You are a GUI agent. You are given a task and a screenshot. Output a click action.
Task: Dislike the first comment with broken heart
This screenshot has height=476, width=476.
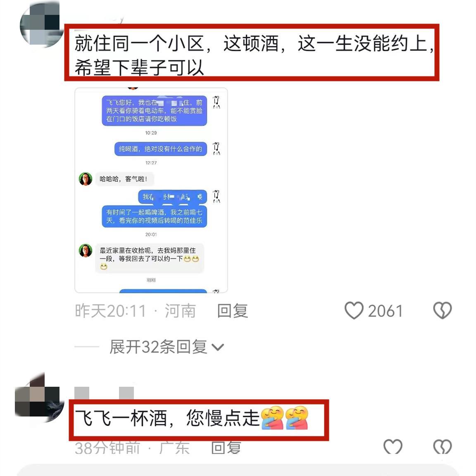(x=442, y=311)
